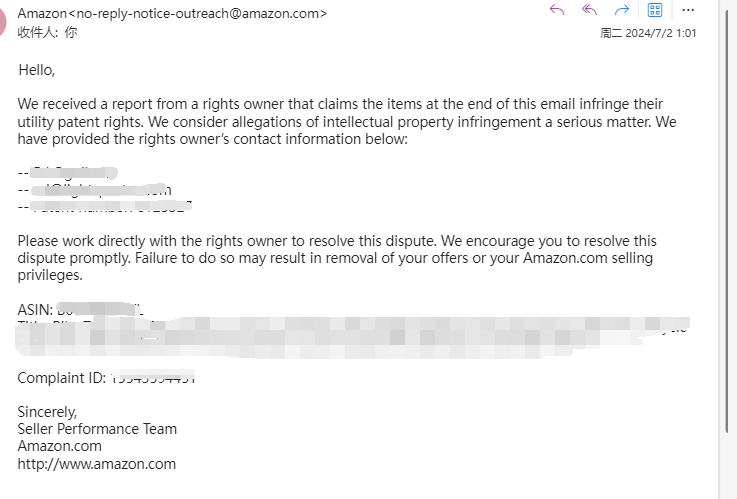
Task: Open the more actions ellipsis menu
Action: coord(688,10)
